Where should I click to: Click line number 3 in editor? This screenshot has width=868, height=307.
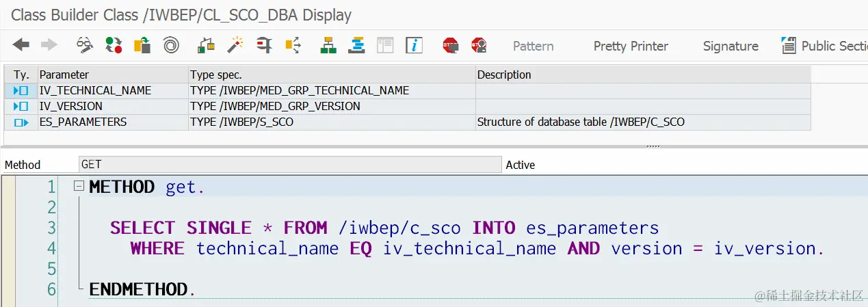click(x=52, y=228)
